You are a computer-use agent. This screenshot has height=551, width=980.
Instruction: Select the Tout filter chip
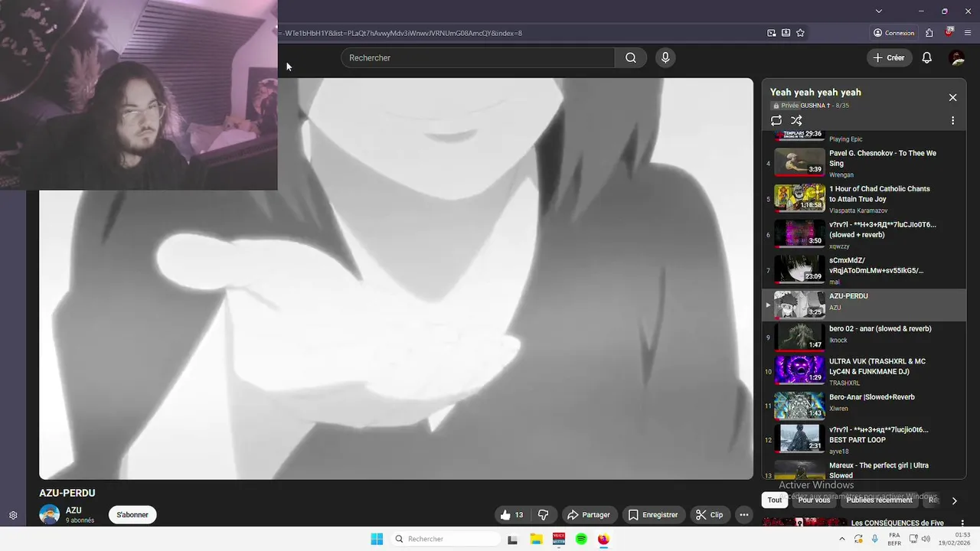[x=775, y=500]
